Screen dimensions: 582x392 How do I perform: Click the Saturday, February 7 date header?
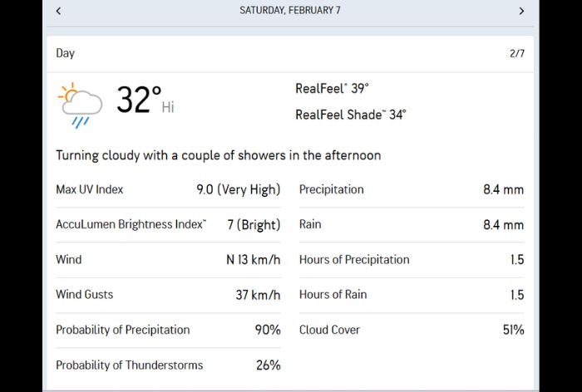tap(290, 11)
